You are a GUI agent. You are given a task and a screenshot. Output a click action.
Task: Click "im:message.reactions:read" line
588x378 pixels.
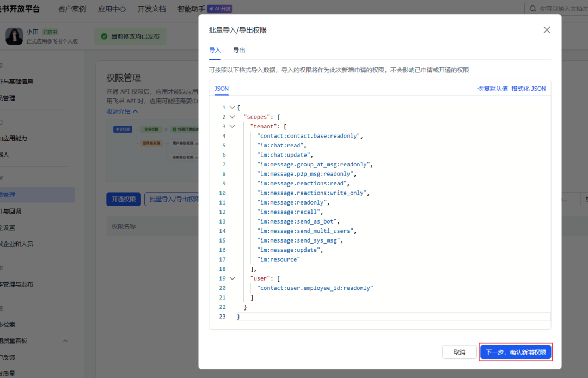point(303,184)
